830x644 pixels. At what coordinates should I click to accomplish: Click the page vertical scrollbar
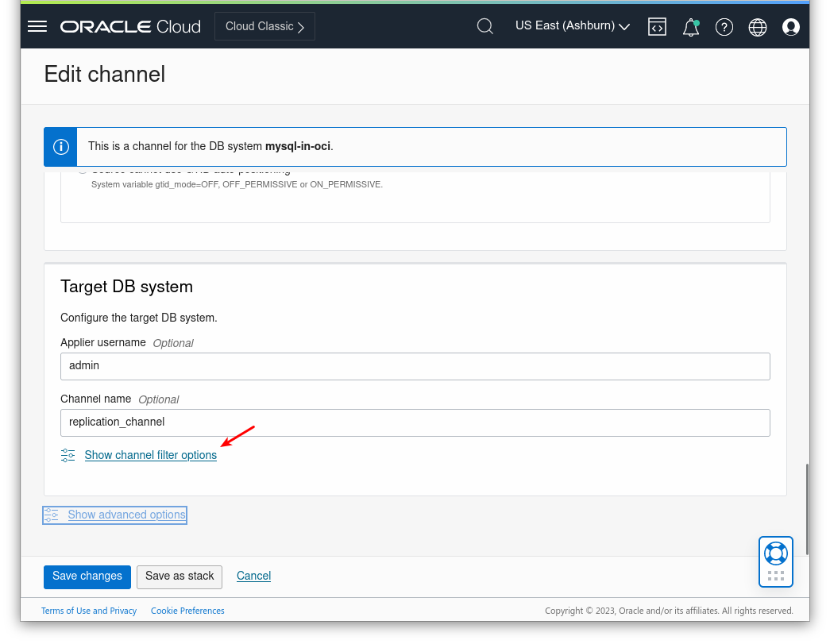pyautogui.click(x=807, y=509)
